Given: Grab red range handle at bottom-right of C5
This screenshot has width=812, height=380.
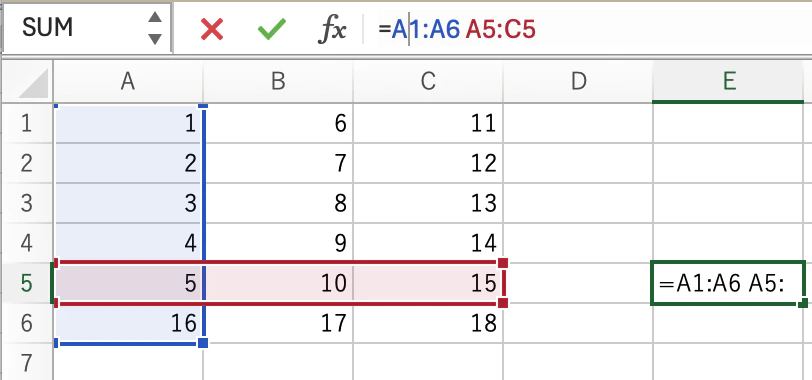Looking at the screenshot, I should 503,302.
